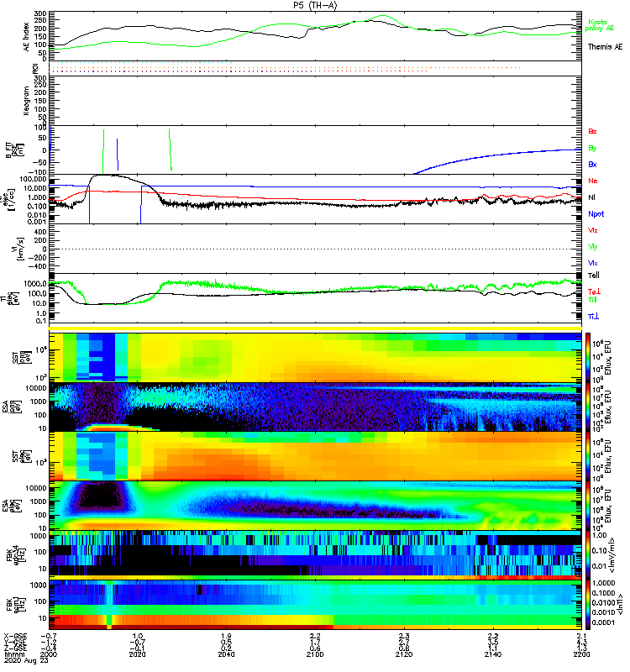Image resolution: width=630 pixels, height=672 pixels.
Task: Select the blue "Ti⊥" temperature legend label
Action: coord(593,317)
